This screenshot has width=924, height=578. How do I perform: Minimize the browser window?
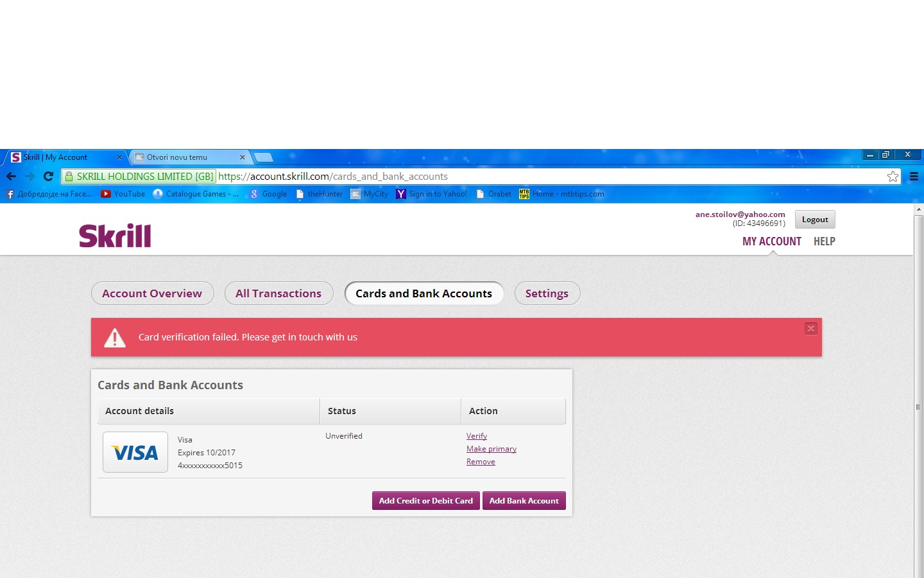tap(870, 155)
